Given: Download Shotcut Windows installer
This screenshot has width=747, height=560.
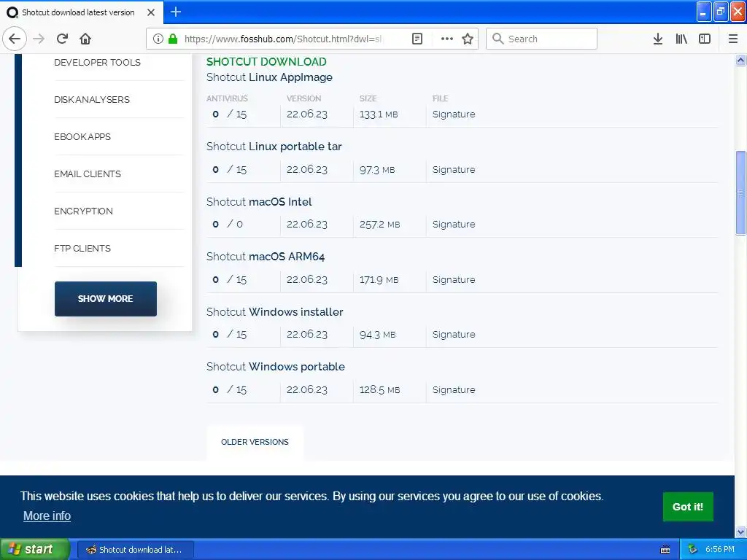Looking at the screenshot, I should 275,312.
